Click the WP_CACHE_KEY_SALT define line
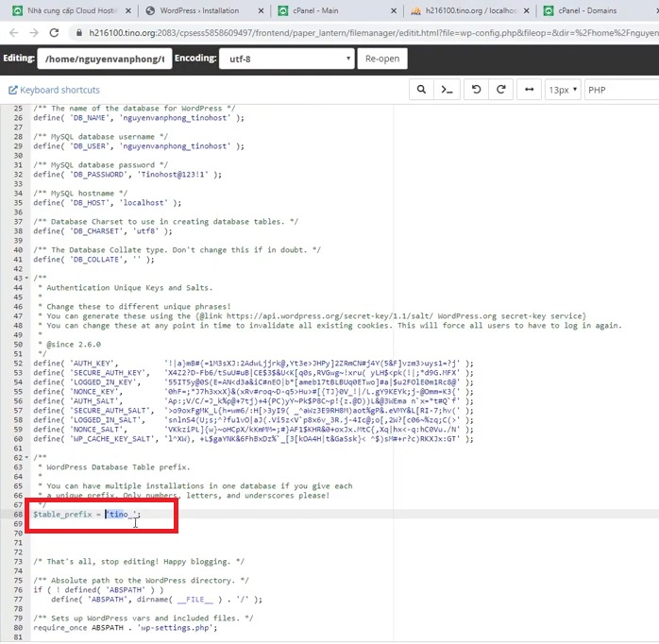This screenshot has height=644, width=659. click(253, 439)
